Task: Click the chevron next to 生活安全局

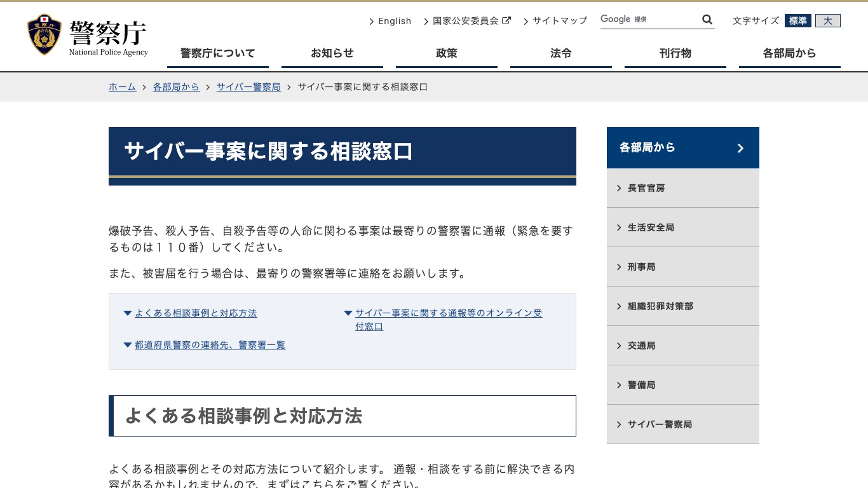Action: tap(619, 227)
